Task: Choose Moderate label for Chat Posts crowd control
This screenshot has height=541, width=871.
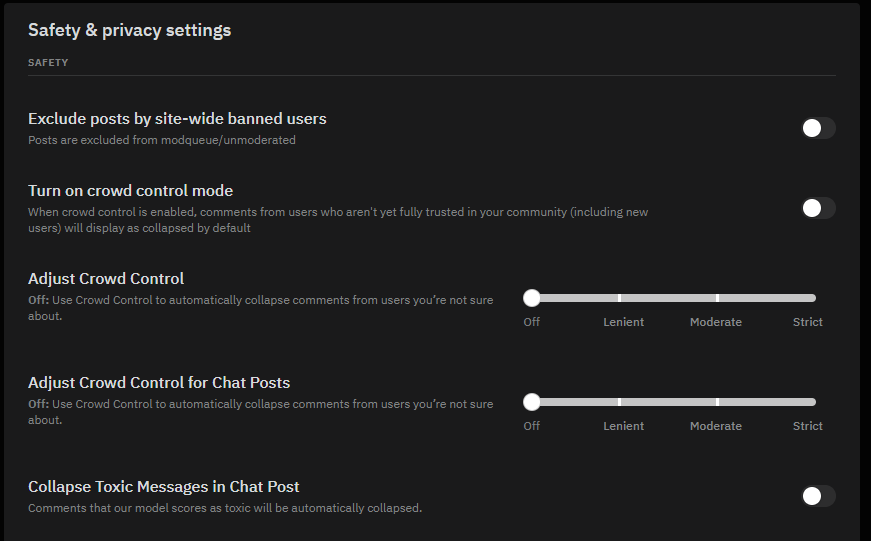Action: (x=716, y=426)
